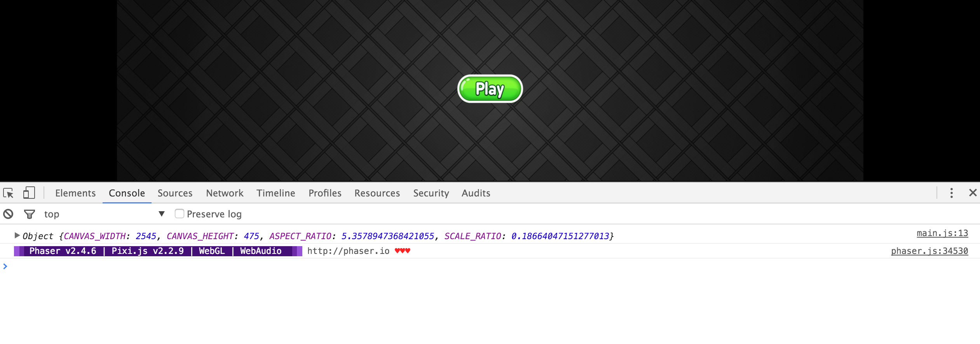Open the main.js:13 source link
This screenshot has width=980, height=344.
click(x=942, y=233)
